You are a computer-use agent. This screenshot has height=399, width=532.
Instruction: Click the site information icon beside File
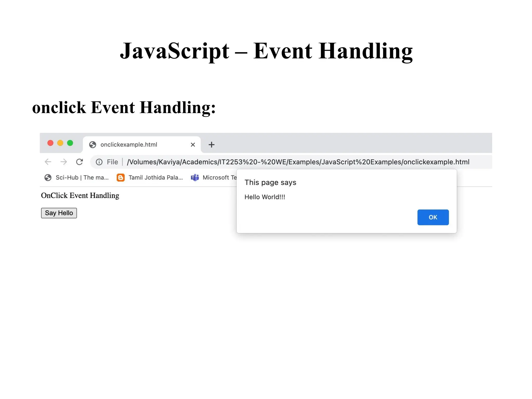(x=99, y=162)
